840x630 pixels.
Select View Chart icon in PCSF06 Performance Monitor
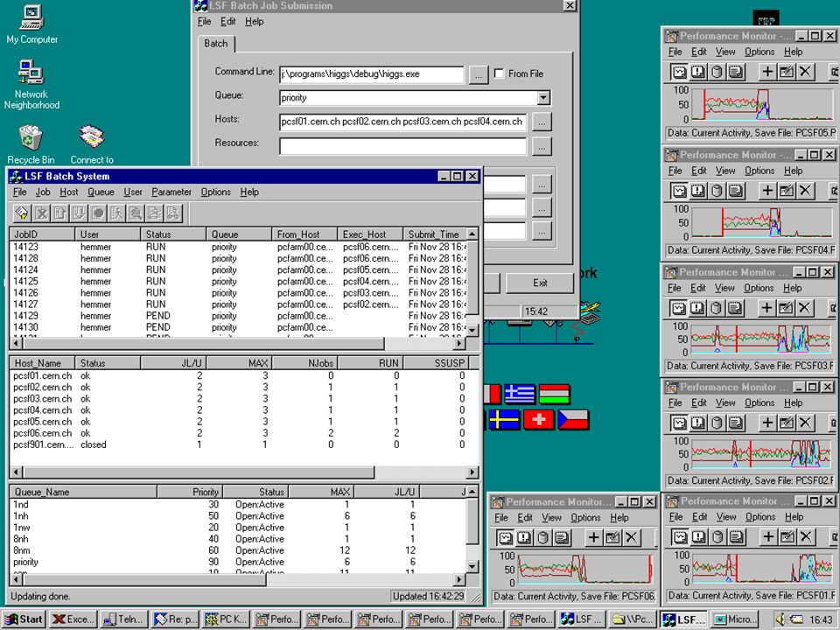tap(505, 538)
